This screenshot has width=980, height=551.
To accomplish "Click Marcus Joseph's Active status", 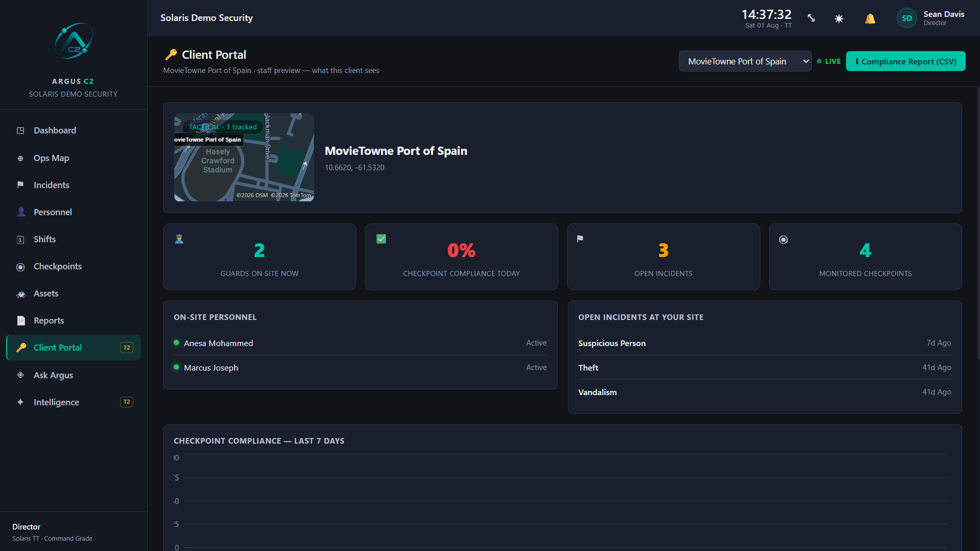I will (x=536, y=368).
